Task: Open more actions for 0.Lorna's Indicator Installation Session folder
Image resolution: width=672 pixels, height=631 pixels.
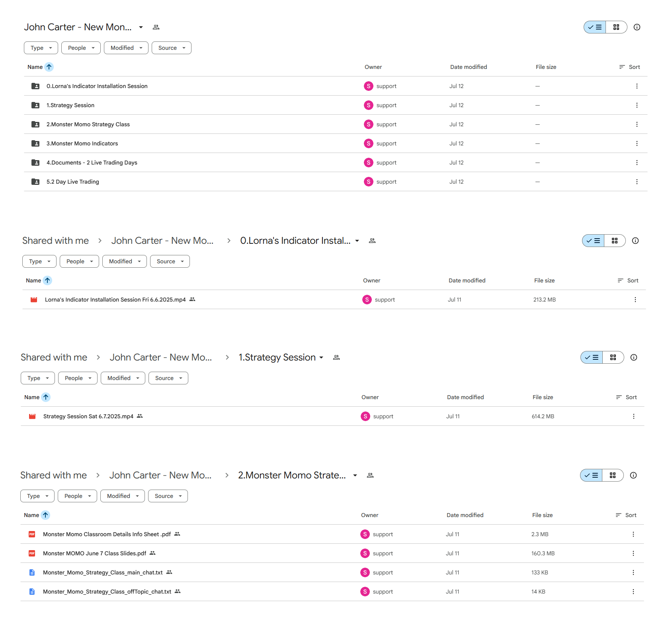Action: (637, 86)
